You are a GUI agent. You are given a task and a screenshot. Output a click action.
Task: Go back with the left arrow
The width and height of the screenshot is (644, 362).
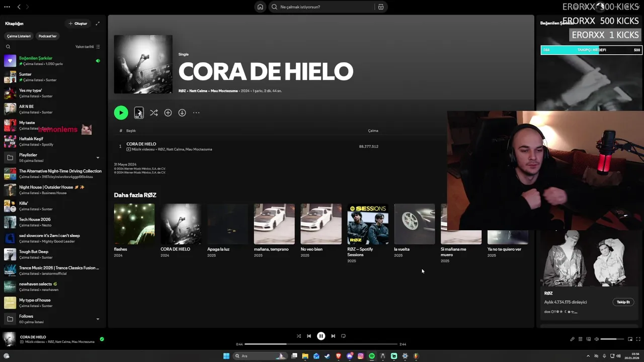coord(19,7)
